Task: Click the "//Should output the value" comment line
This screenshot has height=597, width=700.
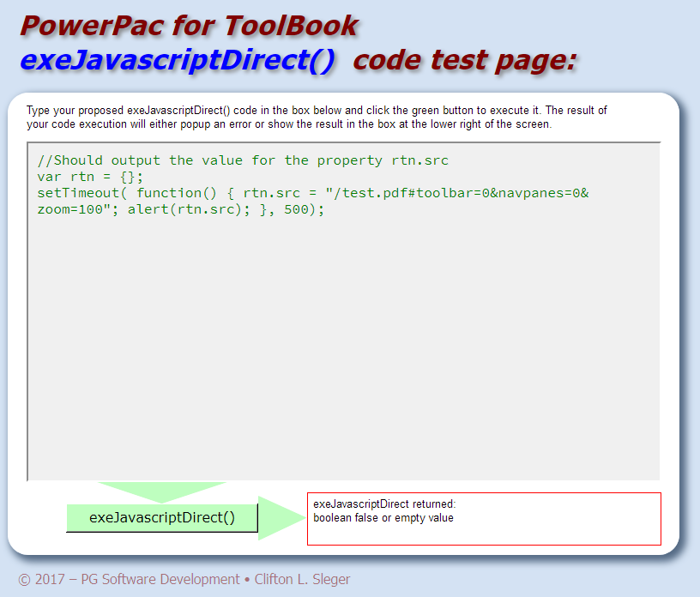Action: (243, 160)
